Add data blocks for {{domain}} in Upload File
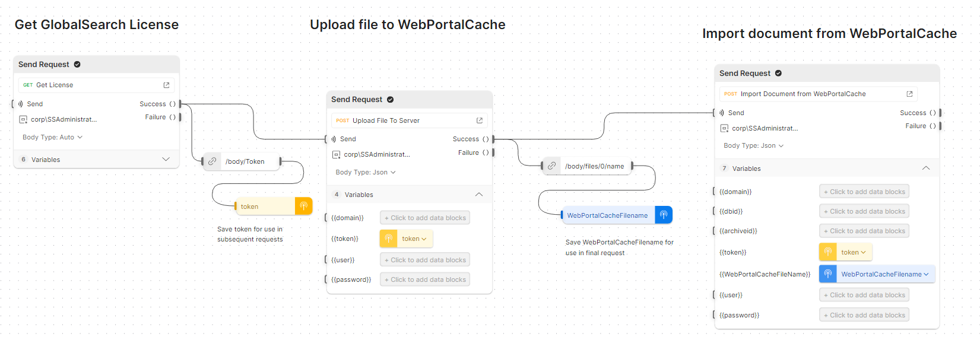The height and width of the screenshot is (340, 980). coord(425,218)
